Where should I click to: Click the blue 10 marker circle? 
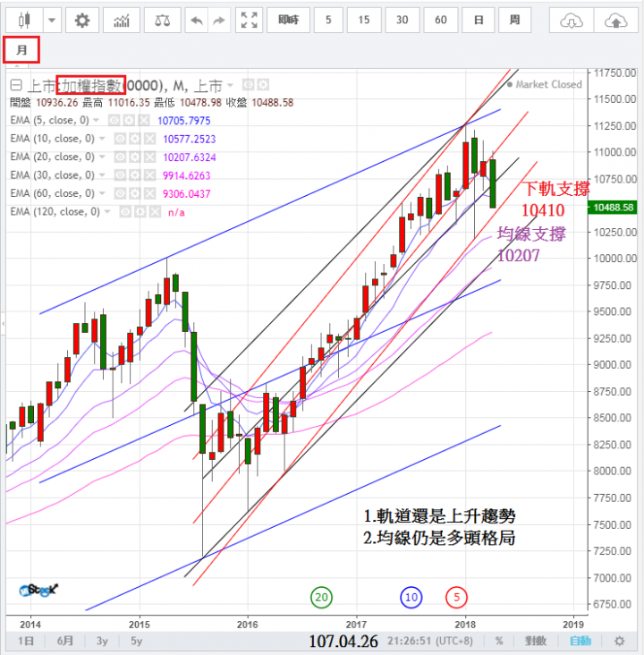click(411, 598)
